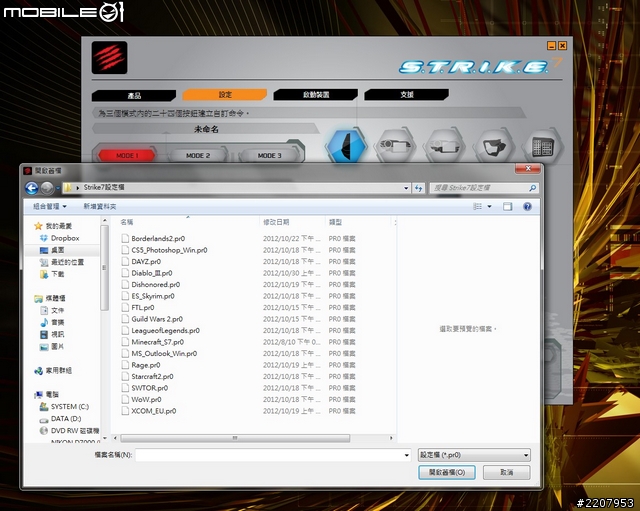640x511 pixels.
Task: Open file type filter 設定檔 (*.pr0)
Action: [474, 455]
